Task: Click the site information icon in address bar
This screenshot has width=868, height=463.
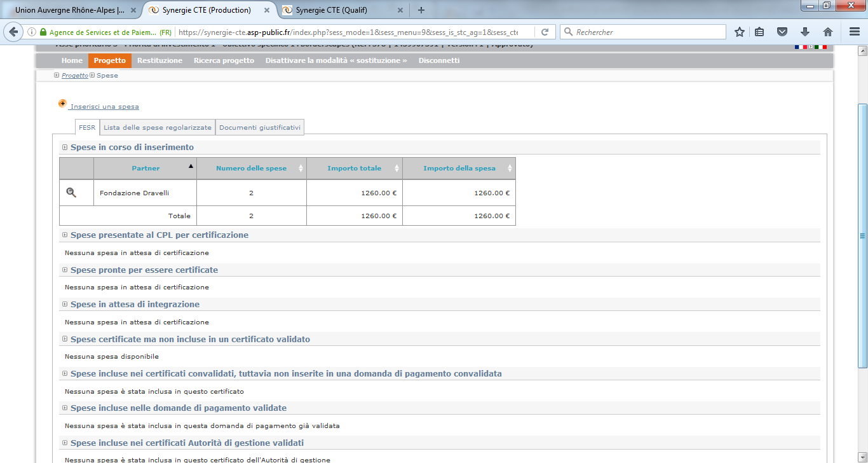Action: [x=32, y=32]
